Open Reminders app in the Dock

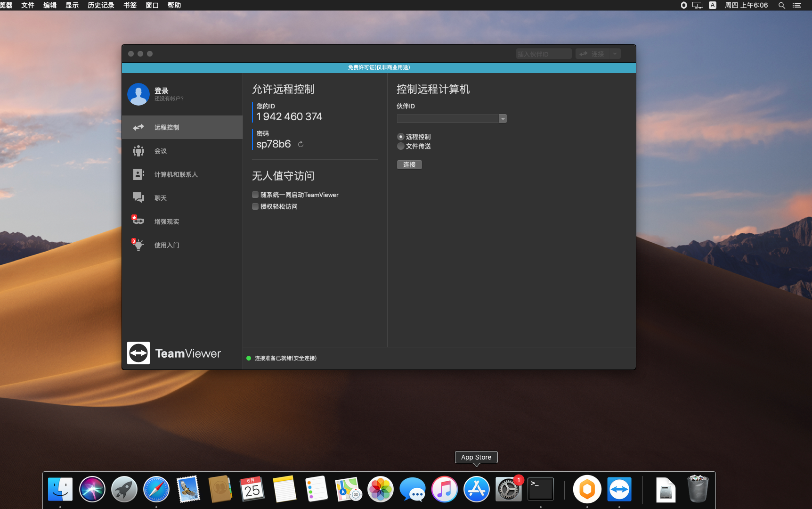click(317, 489)
